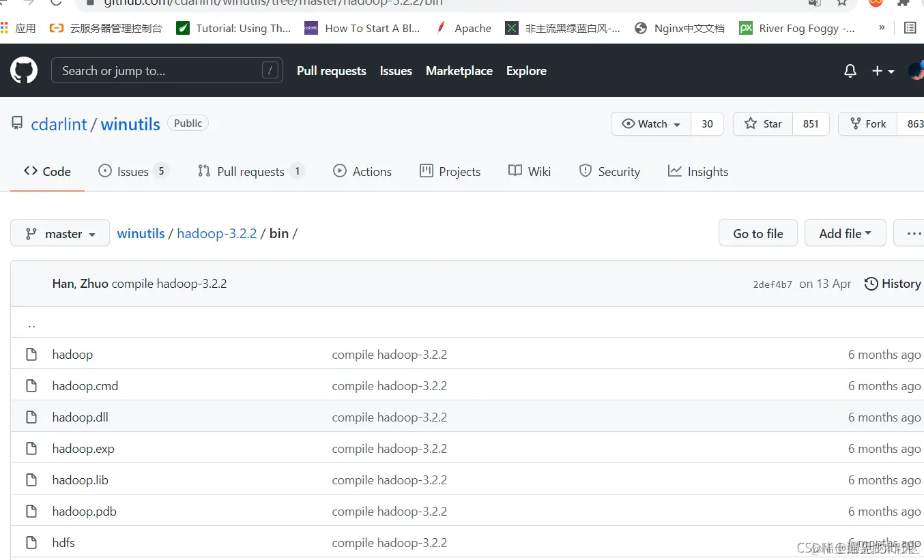Open Pull requests in top nav
The width and height of the screenshot is (924, 560).
[x=332, y=71]
